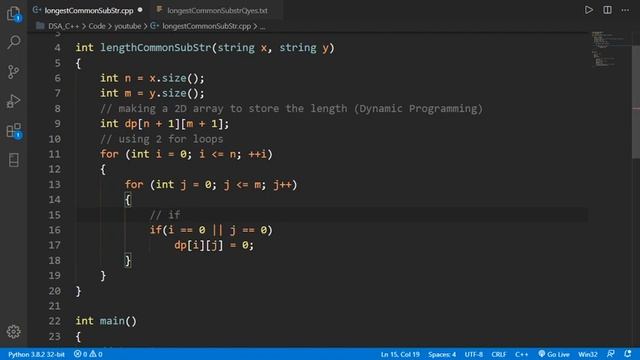Click Code folder in breadcrumb
Screen dimensions: 640x360
coord(97,26)
